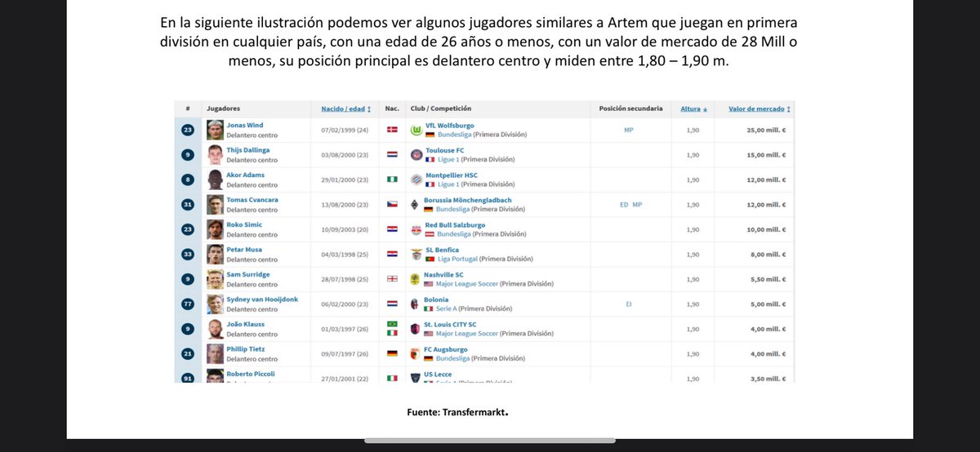Sort by Valor de mercado column header
The image size is (980, 452).
(759, 109)
